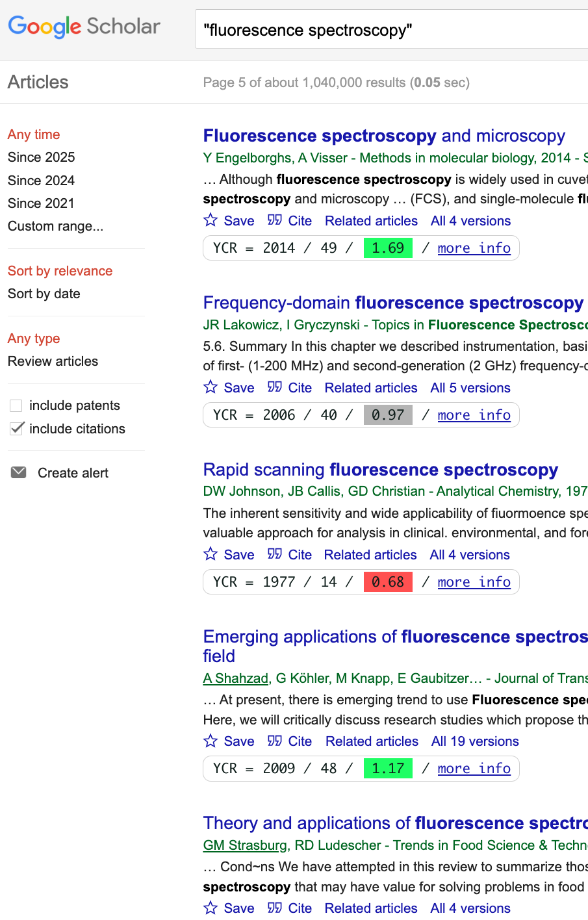Click the Create alert envelope icon
Screen dimensions: 588x920
point(19,472)
